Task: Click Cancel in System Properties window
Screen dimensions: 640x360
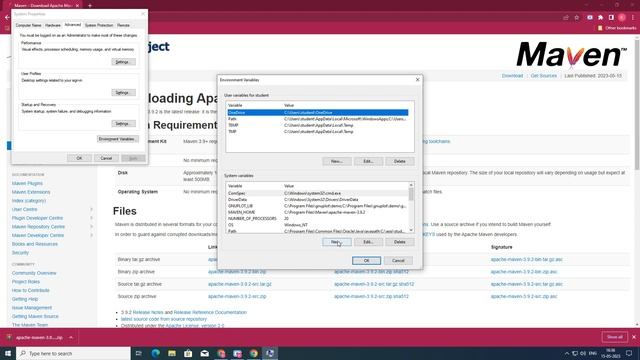Action: (x=106, y=158)
